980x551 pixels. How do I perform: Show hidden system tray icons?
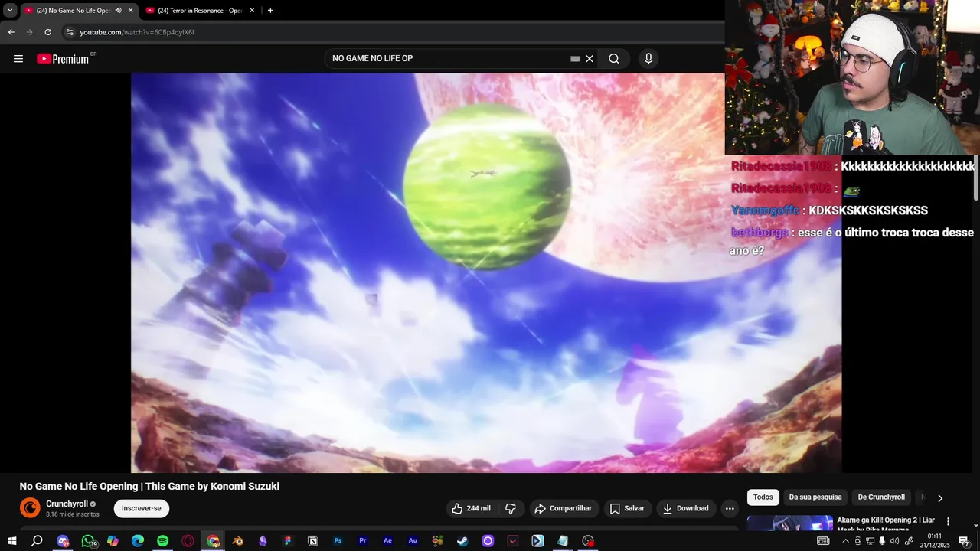(846, 541)
